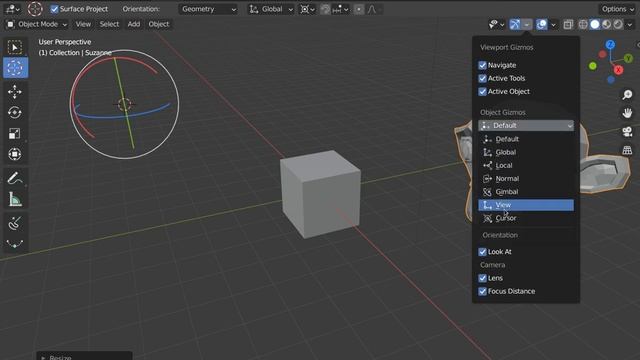Open the Options dropdown
Image resolution: width=640 pixels, height=360 pixels.
pyautogui.click(x=618, y=9)
